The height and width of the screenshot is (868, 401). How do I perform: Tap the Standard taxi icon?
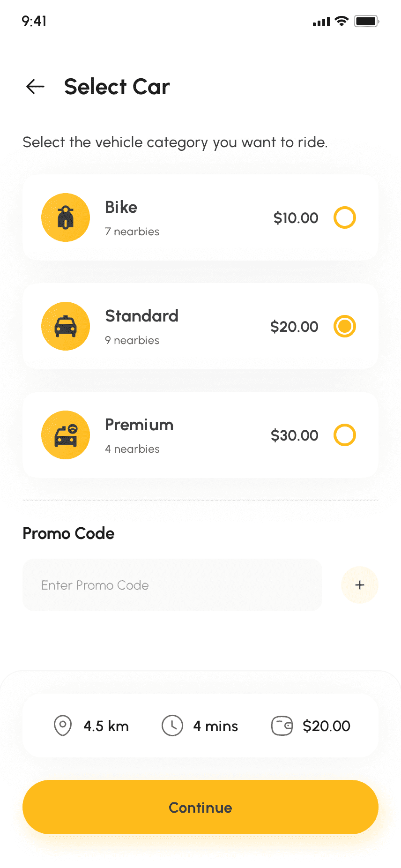tap(66, 326)
